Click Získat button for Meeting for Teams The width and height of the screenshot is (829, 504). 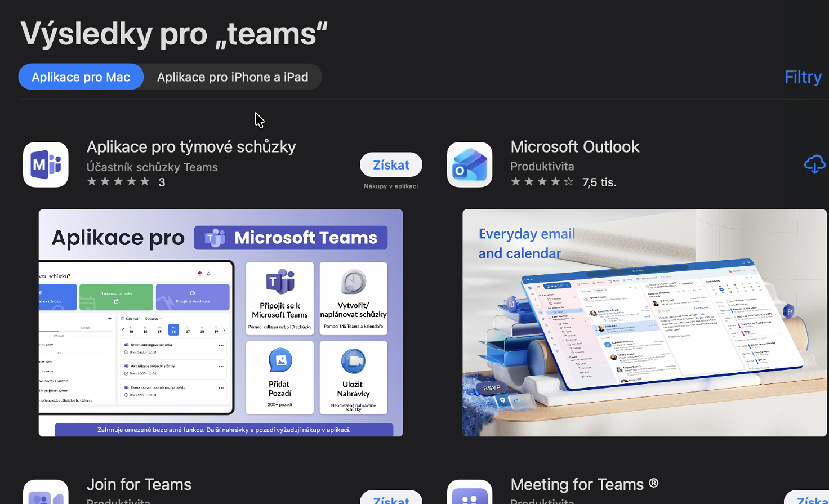pos(806,498)
